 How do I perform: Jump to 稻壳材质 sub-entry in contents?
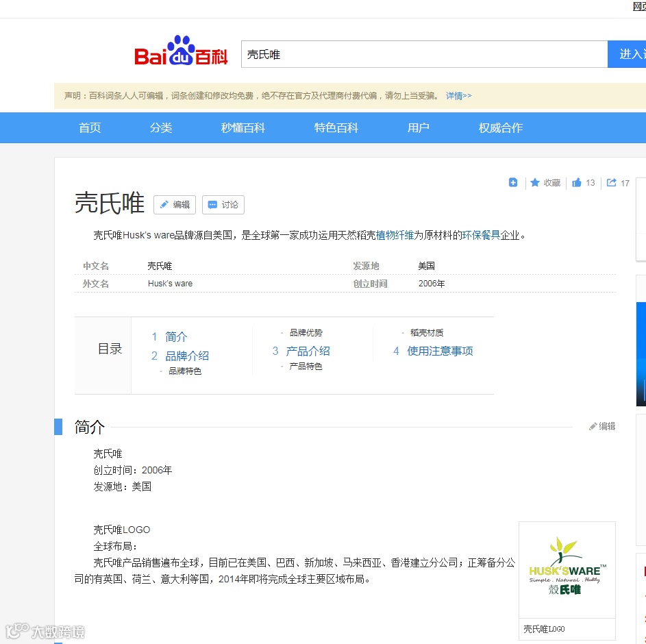[x=427, y=333]
